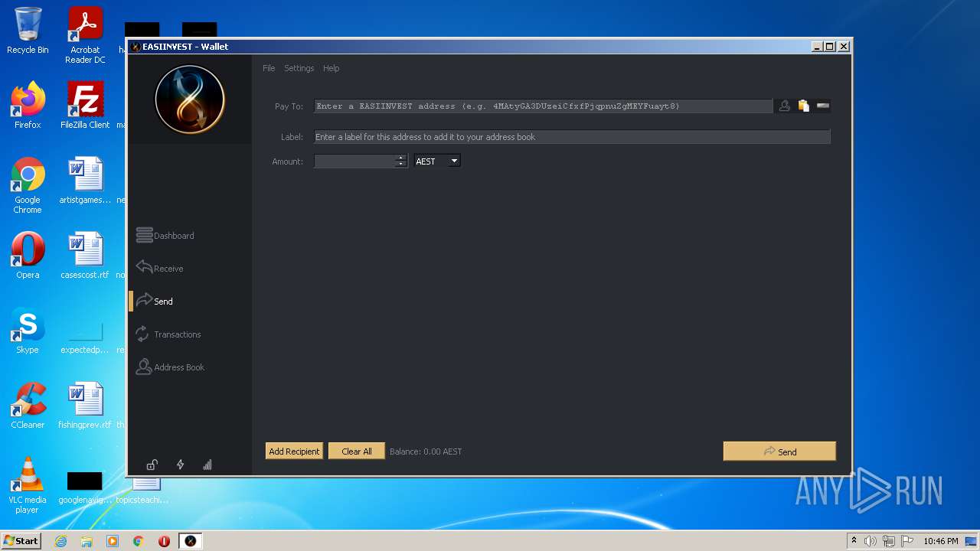Open the Dashboard page

[165, 236]
